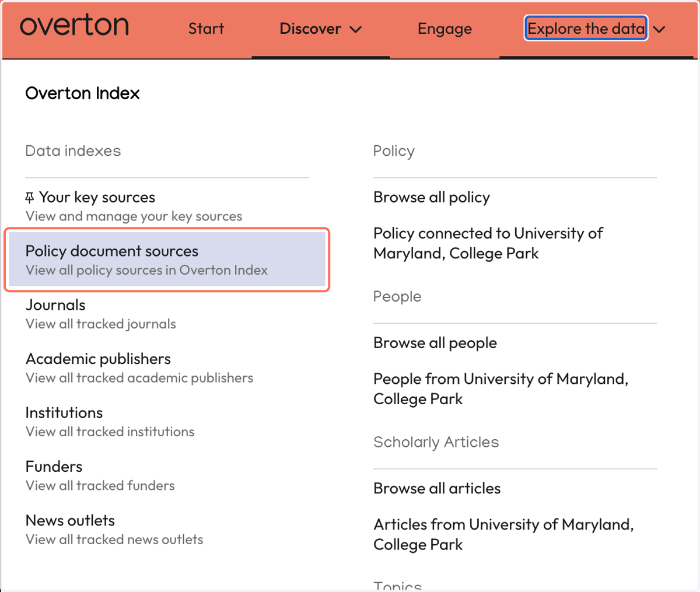Click 'View all tracked academic publishers' description
Viewport: 700px width, 592px height.
coord(139,378)
